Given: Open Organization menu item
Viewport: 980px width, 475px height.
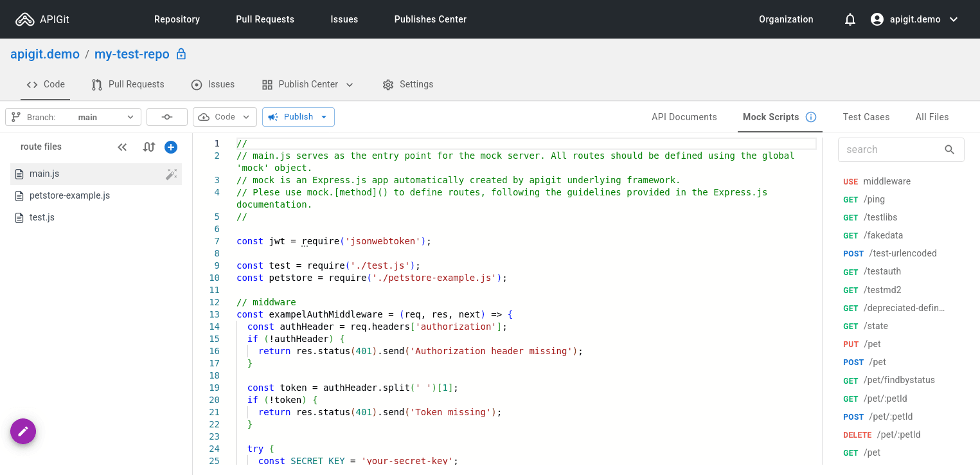Looking at the screenshot, I should (786, 19).
